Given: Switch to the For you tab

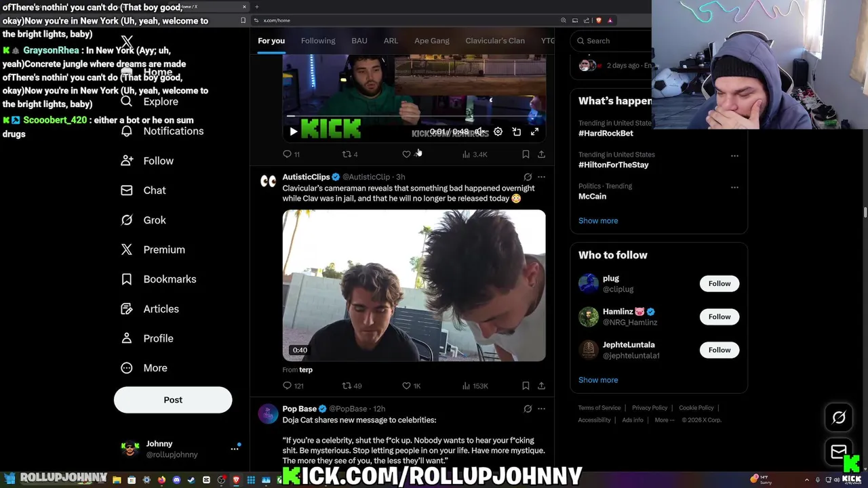Looking at the screenshot, I should pyautogui.click(x=271, y=41).
